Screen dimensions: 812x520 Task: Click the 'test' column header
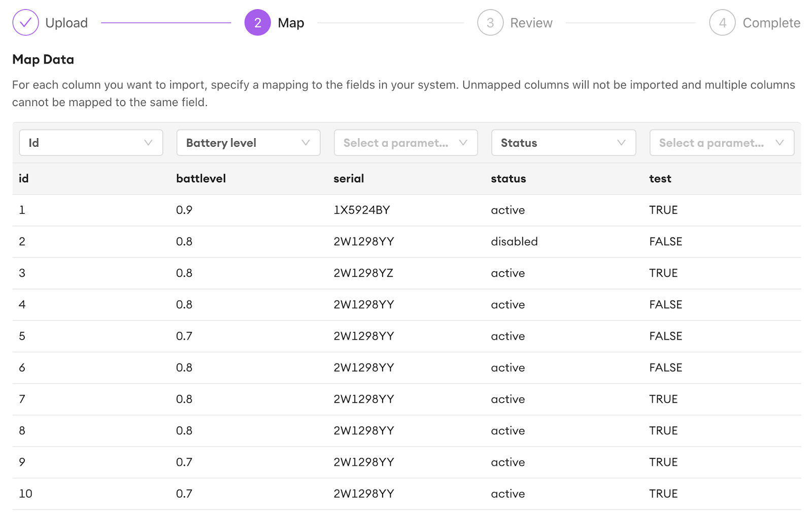pos(660,179)
